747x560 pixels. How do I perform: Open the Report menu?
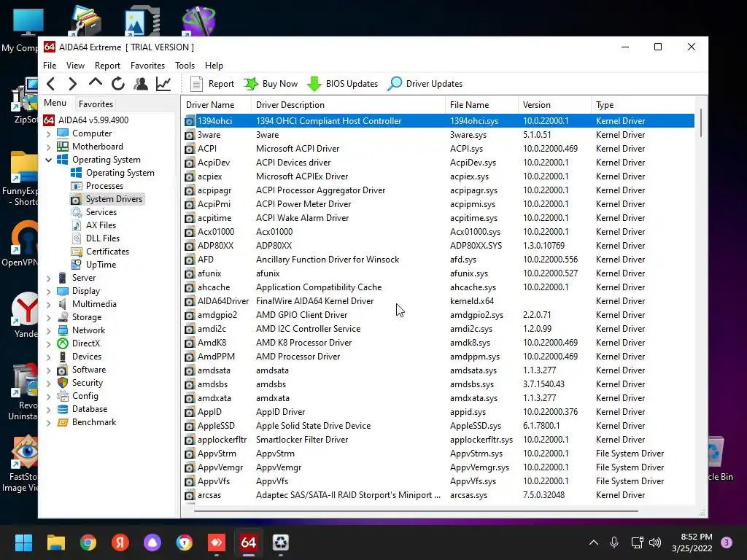[x=107, y=65]
